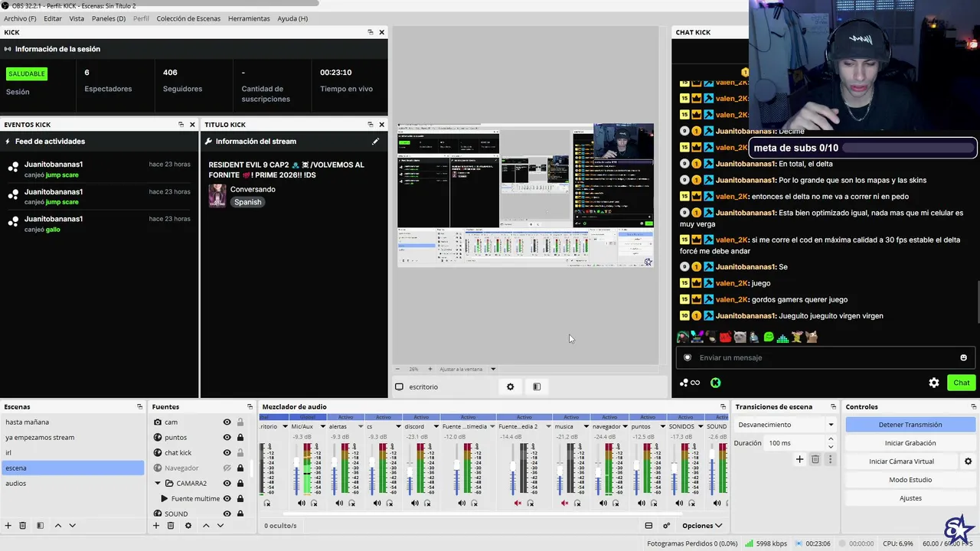
Task: Open Ajustes from Controles panel
Action: 910,498
